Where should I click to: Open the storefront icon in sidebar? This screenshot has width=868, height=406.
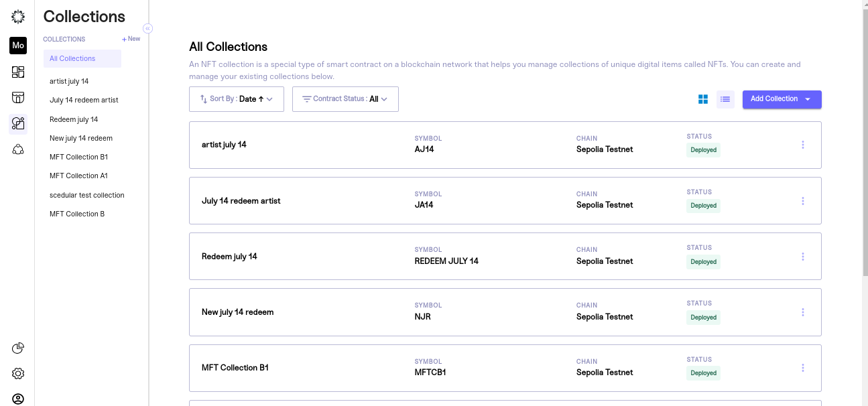18,98
